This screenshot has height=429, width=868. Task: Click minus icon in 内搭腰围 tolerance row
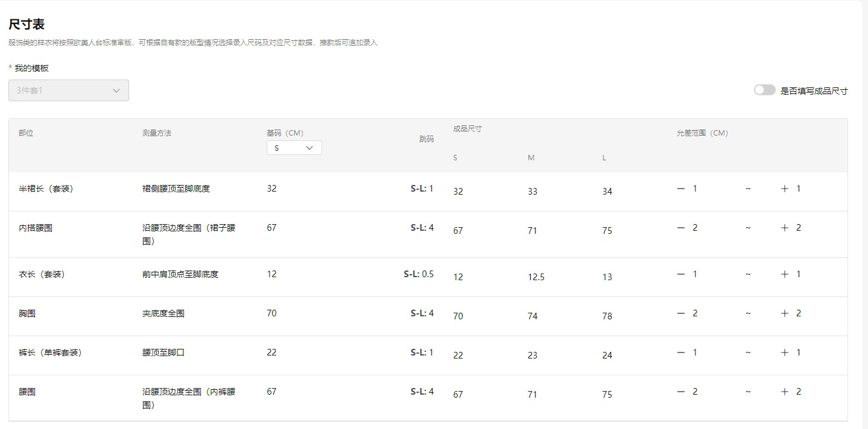click(x=681, y=228)
